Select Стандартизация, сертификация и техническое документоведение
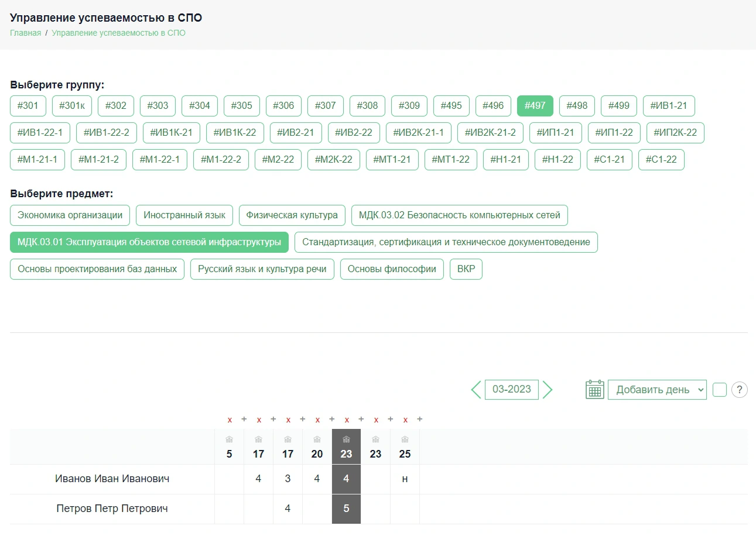 (446, 242)
